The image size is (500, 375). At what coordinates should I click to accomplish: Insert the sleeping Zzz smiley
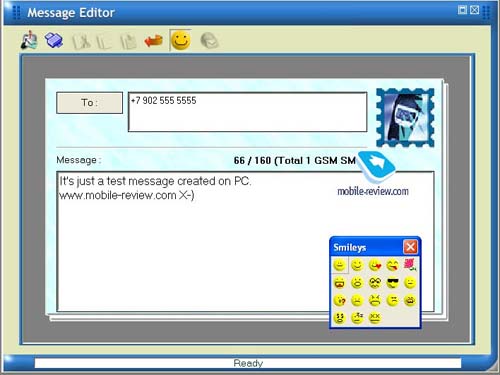click(357, 317)
